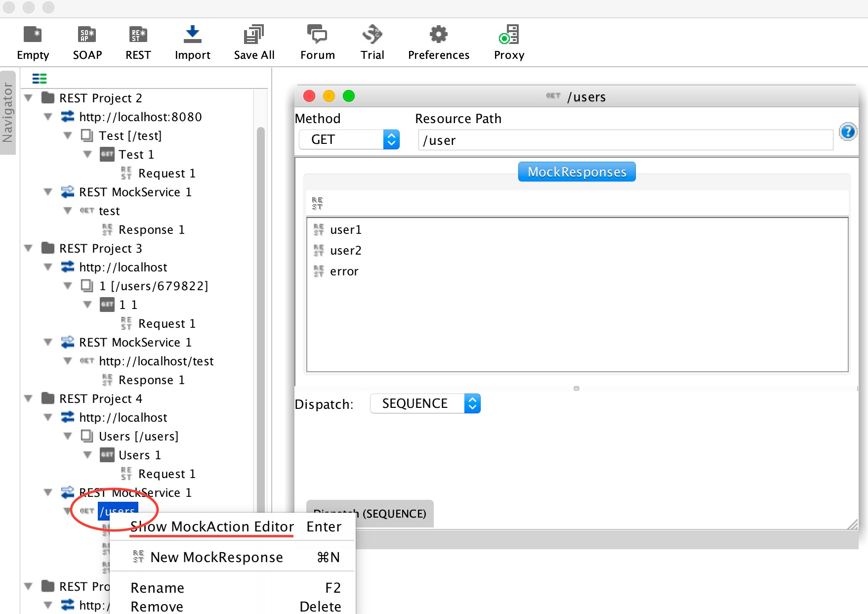Select Response 1 under test mock action
This screenshot has width=868, height=614.
(152, 229)
